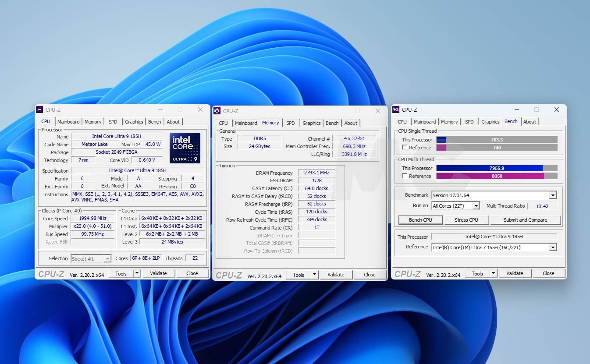Click the Close button in the CPU window footer
590x364 pixels.
192,273
